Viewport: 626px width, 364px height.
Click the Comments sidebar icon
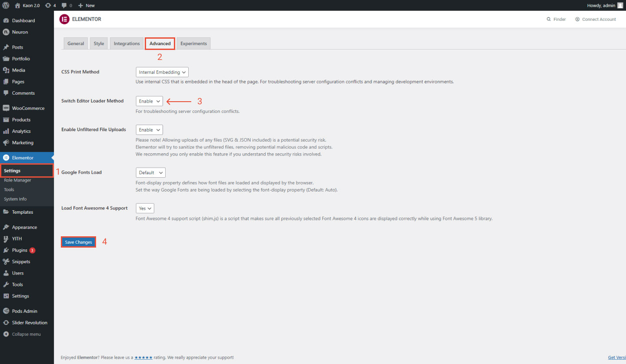[x=6, y=93]
